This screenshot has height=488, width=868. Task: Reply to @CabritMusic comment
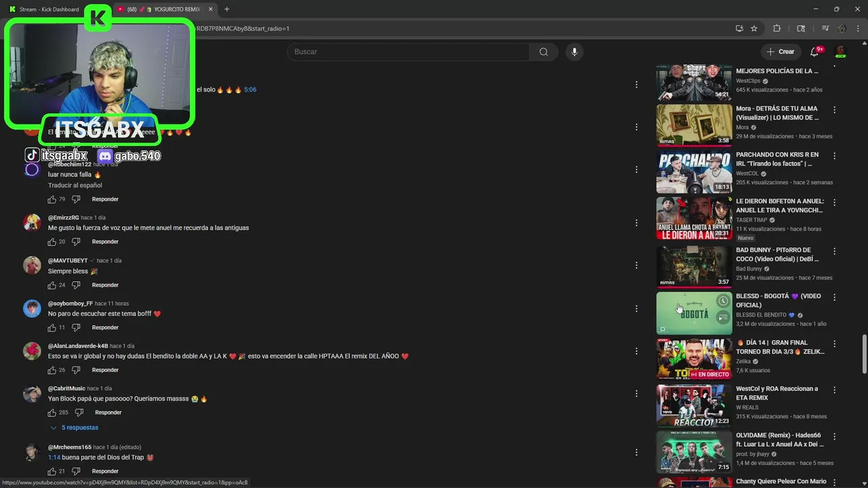click(108, 413)
